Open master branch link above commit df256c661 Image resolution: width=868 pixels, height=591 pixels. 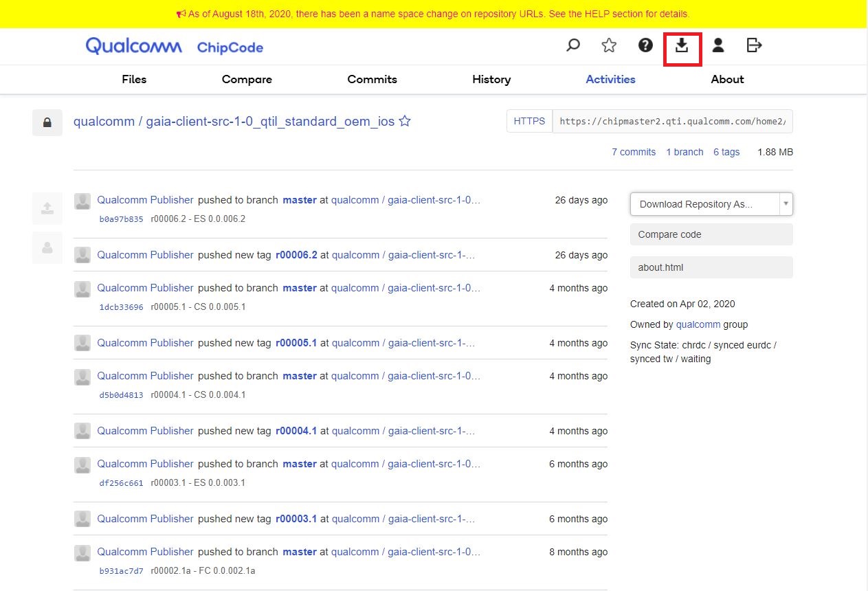coord(300,464)
